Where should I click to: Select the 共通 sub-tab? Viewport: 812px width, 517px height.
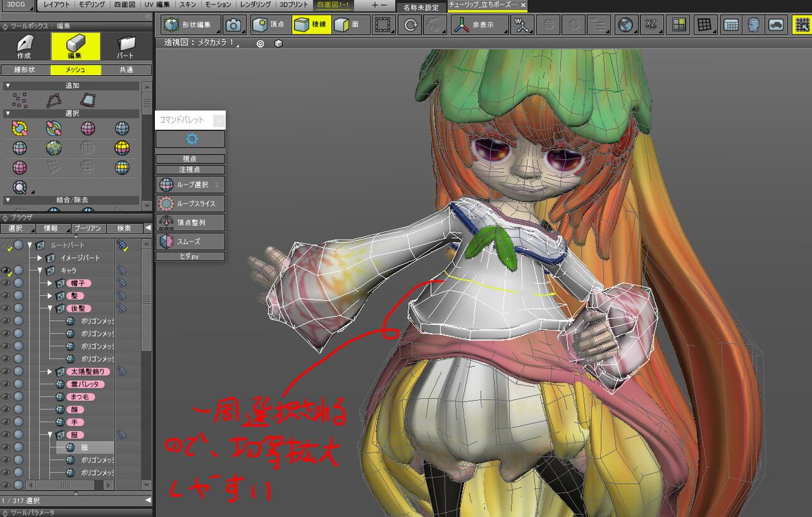(x=126, y=70)
